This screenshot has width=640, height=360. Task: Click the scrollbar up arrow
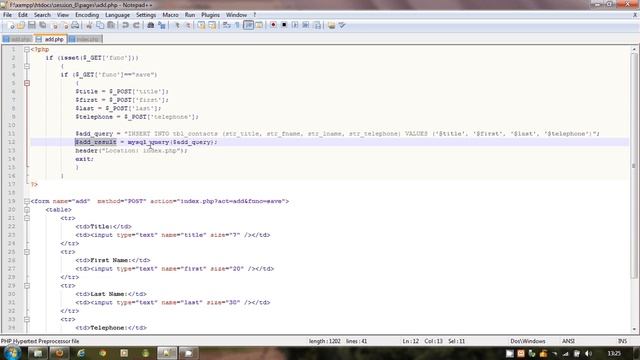(634, 49)
